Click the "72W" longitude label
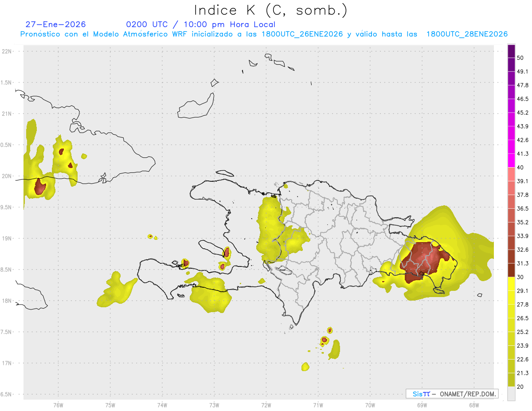This screenshot has height=411, width=532. coord(266,405)
